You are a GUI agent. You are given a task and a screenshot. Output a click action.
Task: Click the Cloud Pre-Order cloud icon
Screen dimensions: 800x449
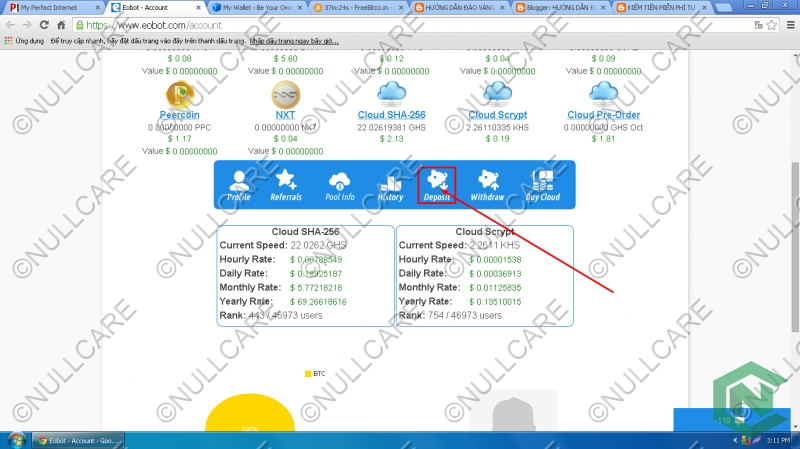click(605, 94)
